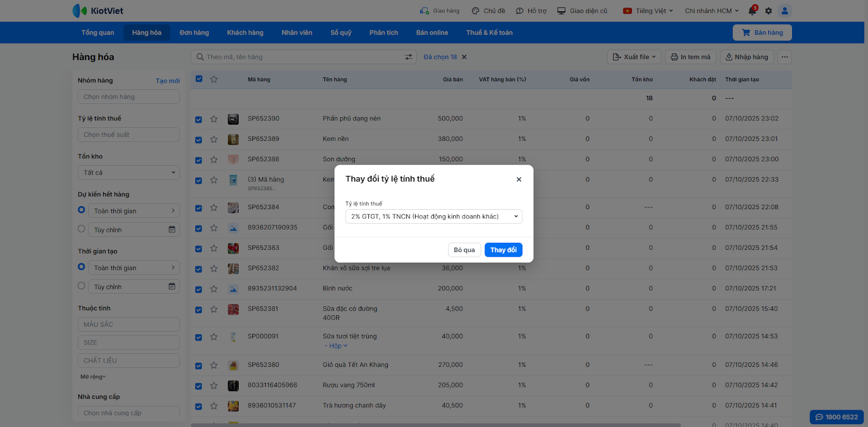
Task: Clear the 'Đã chọn 18' selection
Action: coord(464,57)
